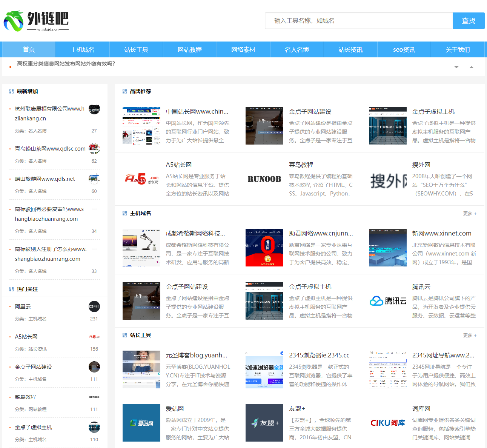Open 金点子网站建设 thumbnail in 主机域名 section

(x=141, y=301)
